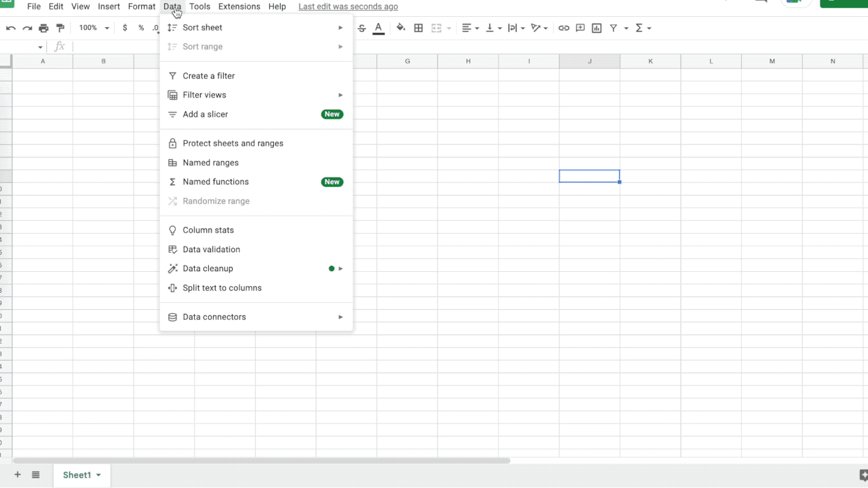Open the Edit menu
The width and height of the screenshot is (868, 488).
(x=56, y=7)
